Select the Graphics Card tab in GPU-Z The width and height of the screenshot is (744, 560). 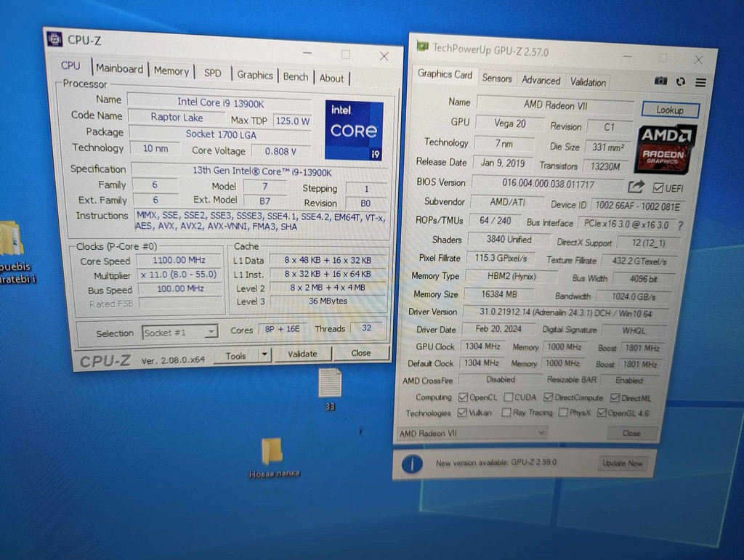click(x=445, y=74)
